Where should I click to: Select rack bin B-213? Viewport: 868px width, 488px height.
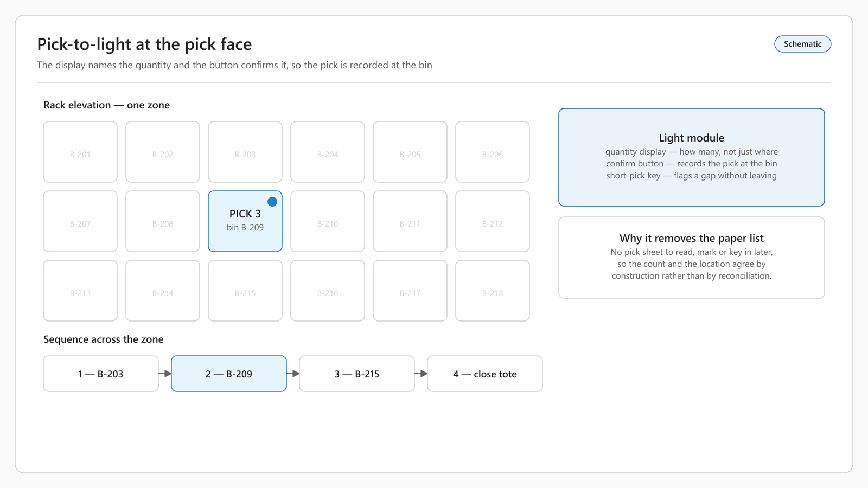80,291
